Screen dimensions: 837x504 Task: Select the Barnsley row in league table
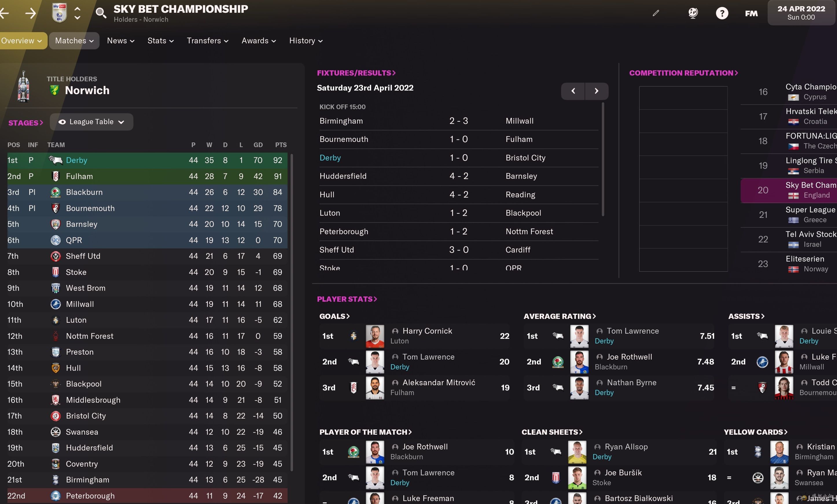pyautogui.click(x=148, y=224)
